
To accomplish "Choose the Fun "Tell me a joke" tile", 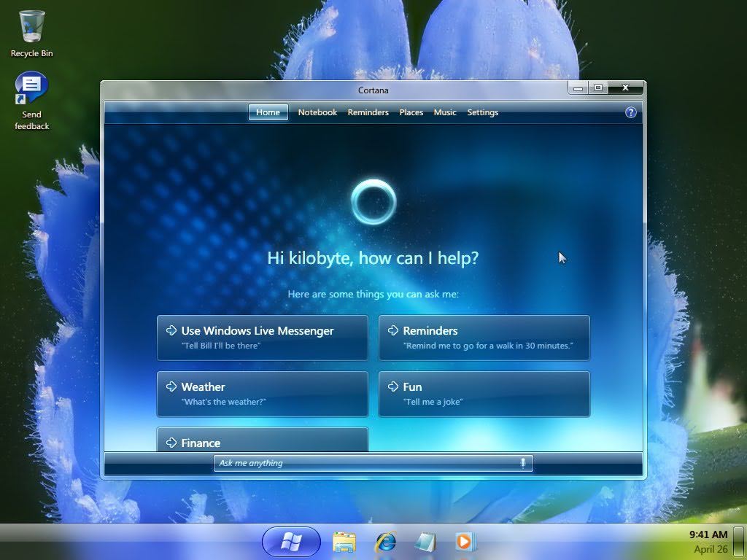I will tap(484, 394).
